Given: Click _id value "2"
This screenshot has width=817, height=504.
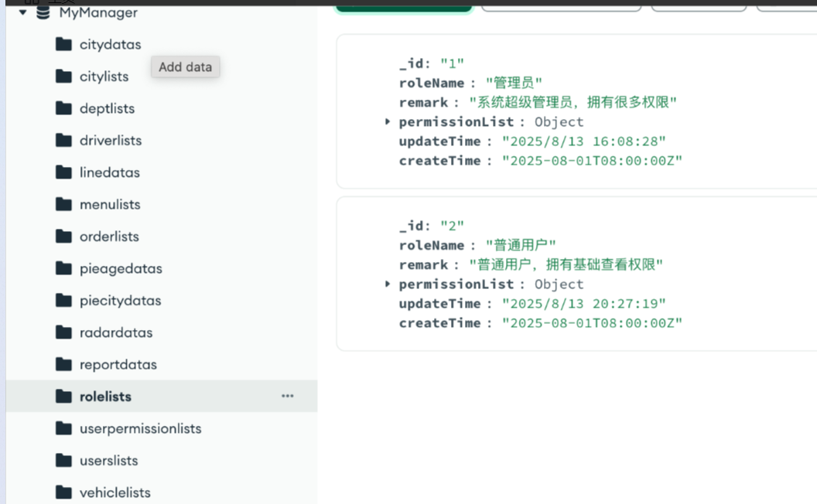Looking at the screenshot, I should (453, 226).
